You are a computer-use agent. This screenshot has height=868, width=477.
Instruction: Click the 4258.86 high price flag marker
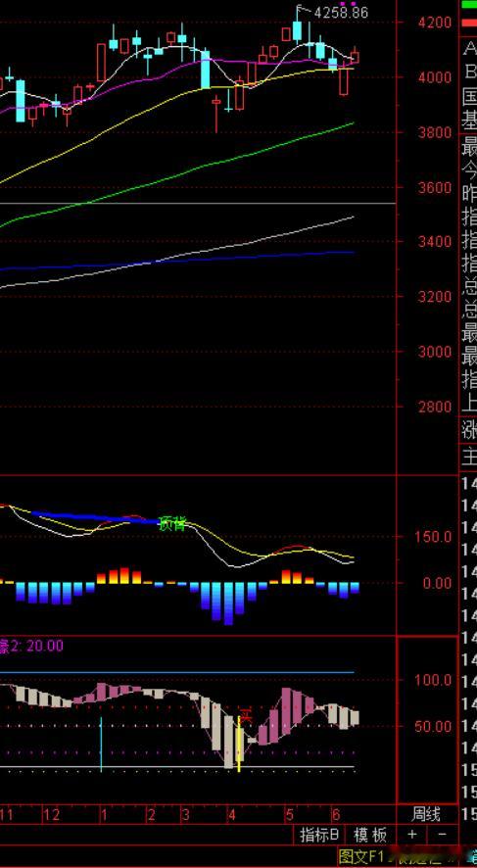334,12
